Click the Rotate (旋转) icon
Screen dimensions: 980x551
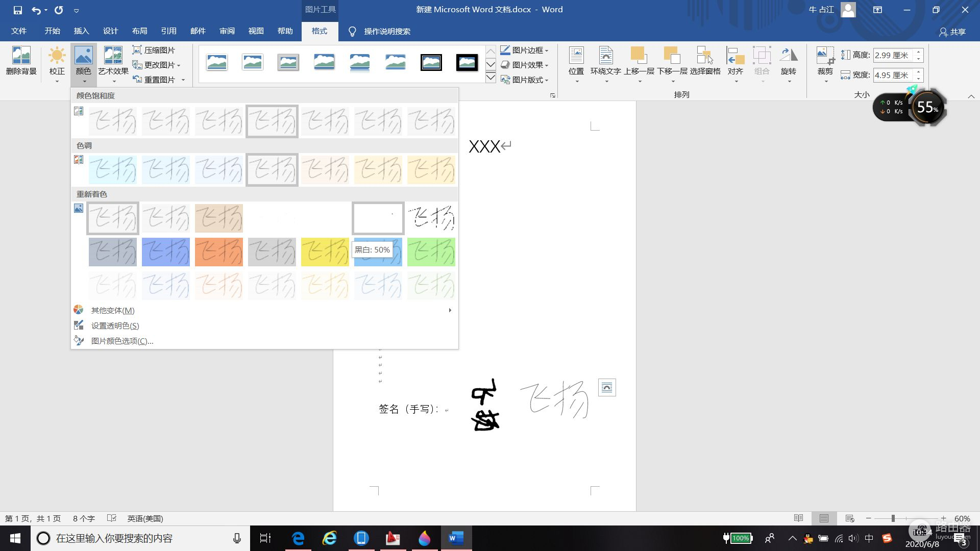point(788,55)
